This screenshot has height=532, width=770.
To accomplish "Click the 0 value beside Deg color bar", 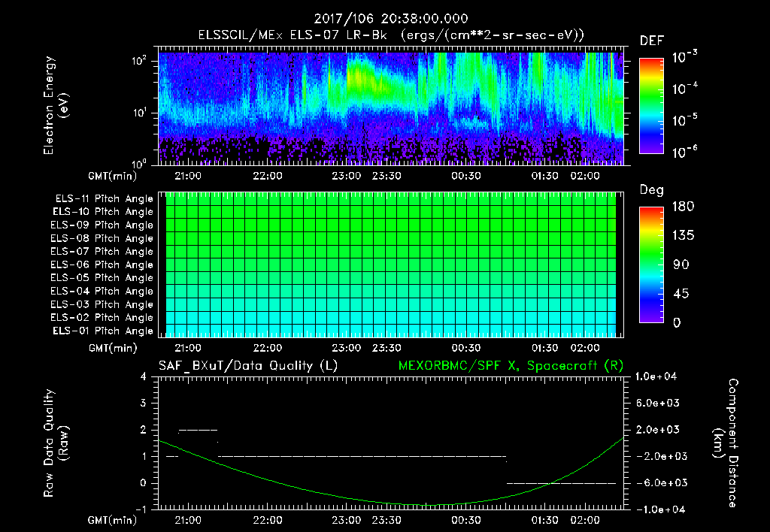I will (677, 322).
